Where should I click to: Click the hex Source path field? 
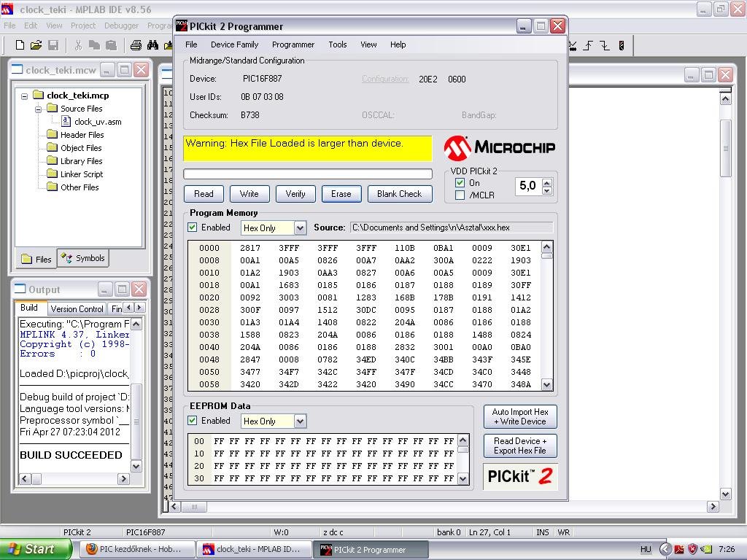(452, 227)
